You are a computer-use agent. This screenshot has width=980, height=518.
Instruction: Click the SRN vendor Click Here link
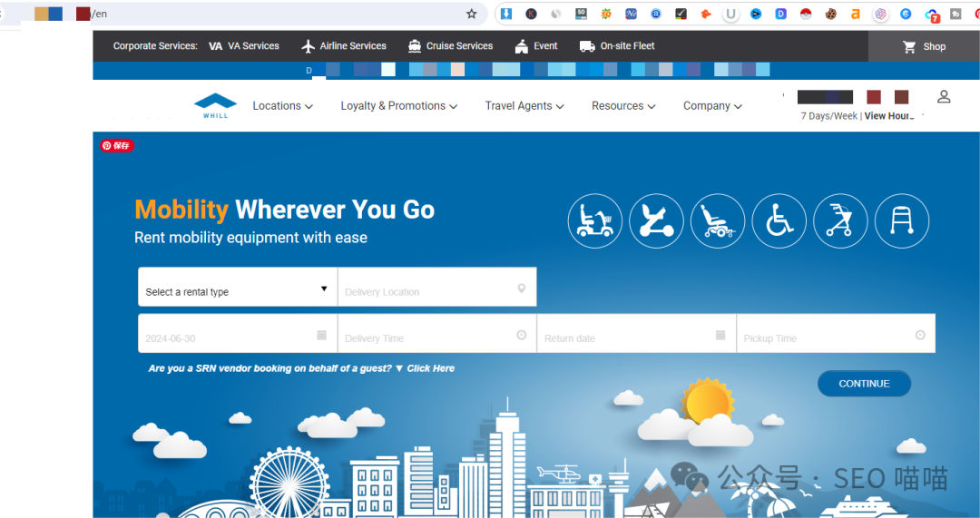point(430,368)
